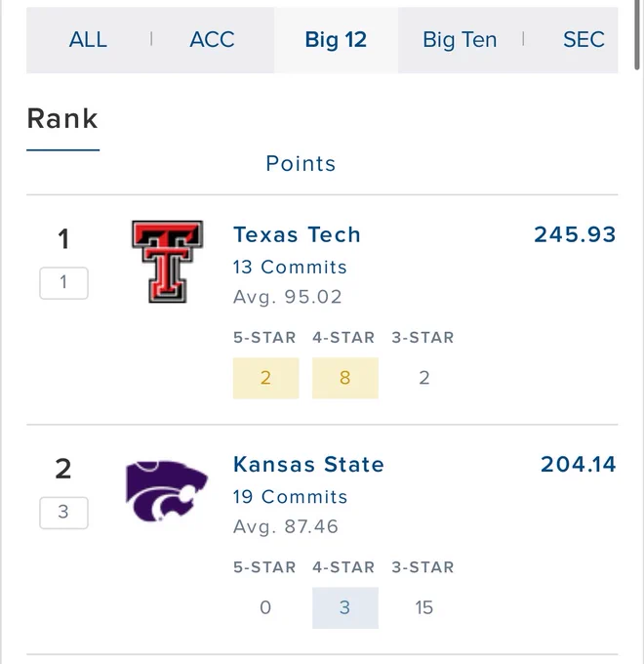Open the Kansas State team link

[x=308, y=464]
